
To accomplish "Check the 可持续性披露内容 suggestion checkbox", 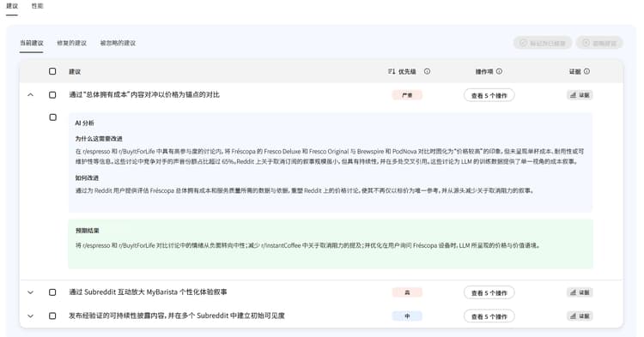I will pos(52,316).
